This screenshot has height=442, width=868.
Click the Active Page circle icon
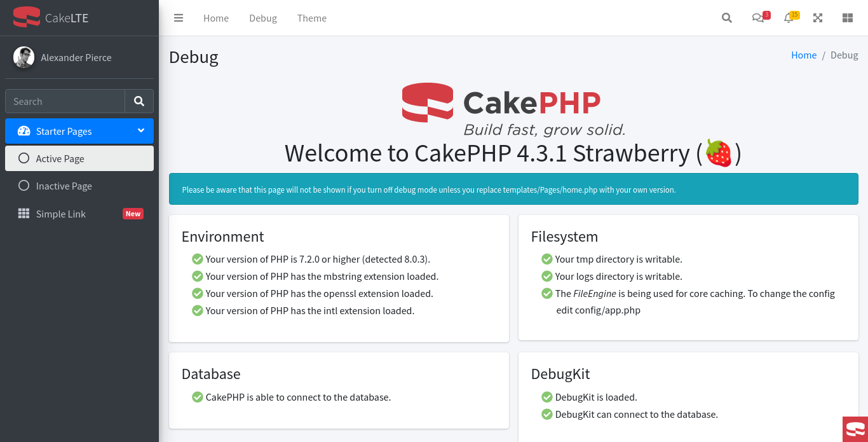pos(24,158)
